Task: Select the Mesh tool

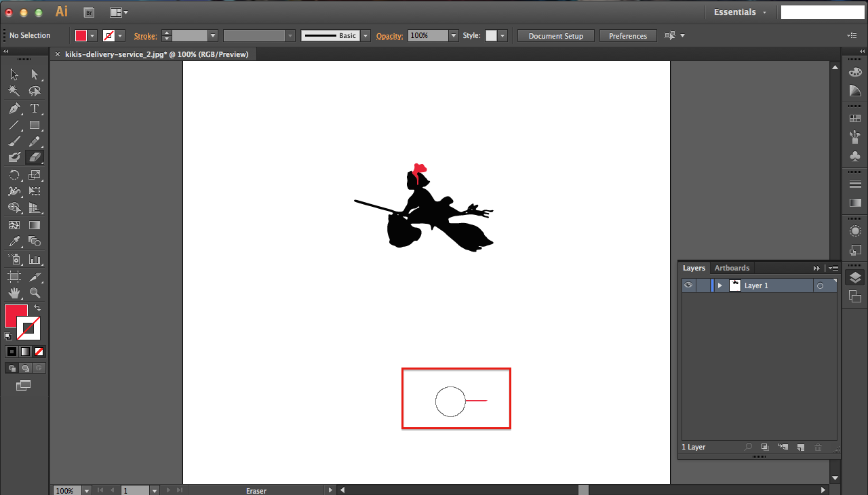Action: [x=14, y=225]
